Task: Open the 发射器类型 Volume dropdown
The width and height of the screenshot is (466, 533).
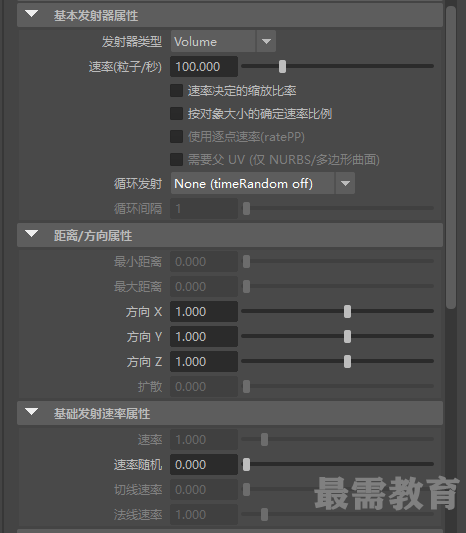Action: pyautogui.click(x=223, y=41)
